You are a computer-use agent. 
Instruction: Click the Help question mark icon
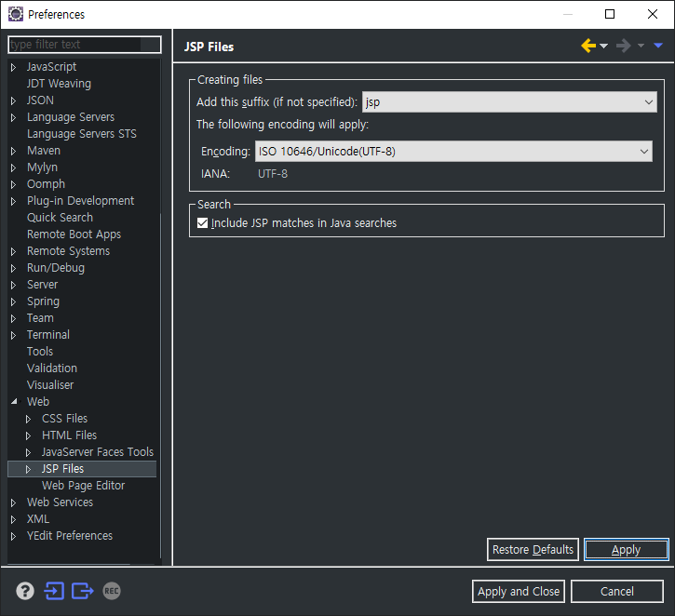pyautogui.click(x=25, y=591)
